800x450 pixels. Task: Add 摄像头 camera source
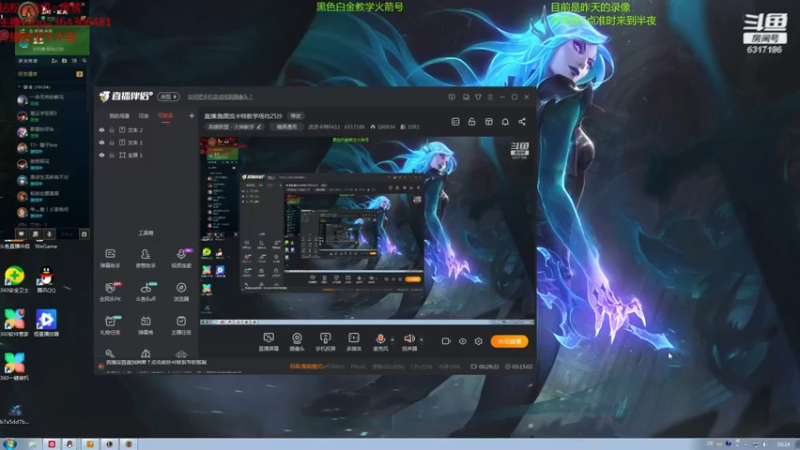(297, 342)
